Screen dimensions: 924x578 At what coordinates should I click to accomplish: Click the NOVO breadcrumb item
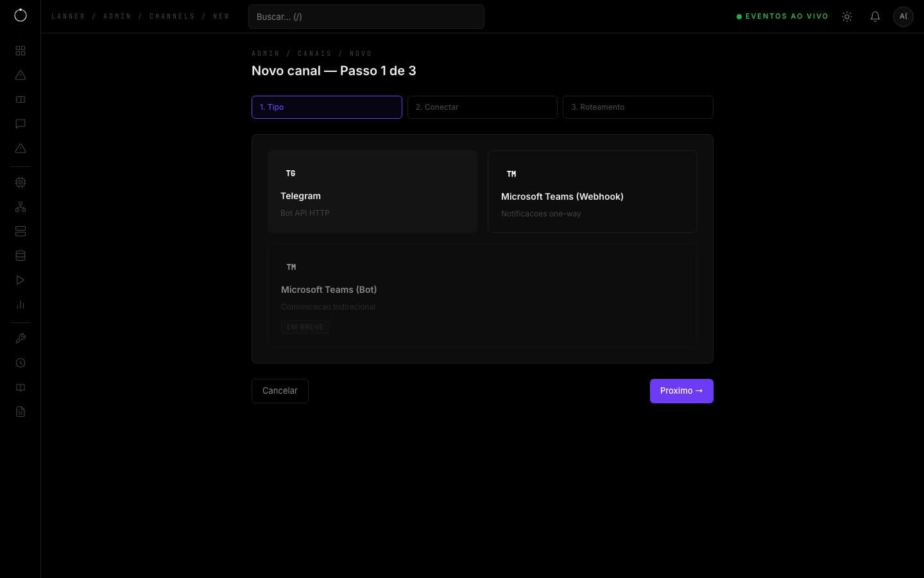point(361,53)
